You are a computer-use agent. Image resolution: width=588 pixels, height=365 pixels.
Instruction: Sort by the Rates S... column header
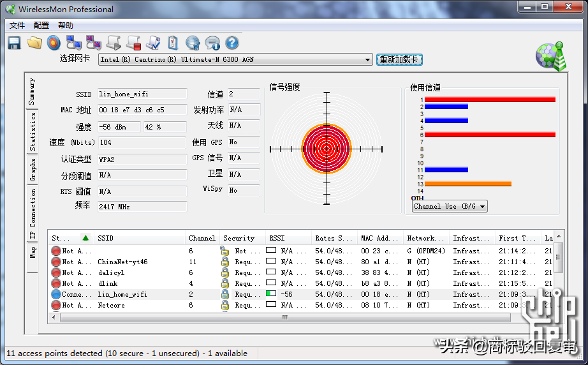[334, 238]
